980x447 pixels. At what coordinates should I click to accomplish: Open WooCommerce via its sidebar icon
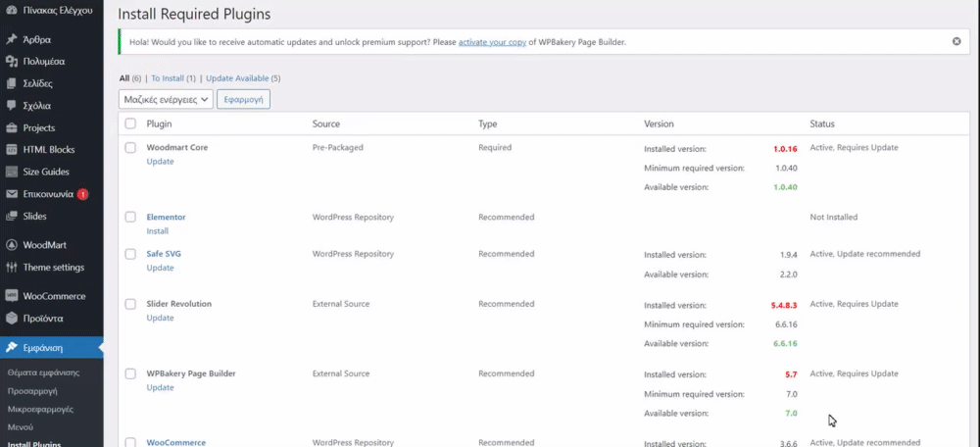tap(12, 296)
